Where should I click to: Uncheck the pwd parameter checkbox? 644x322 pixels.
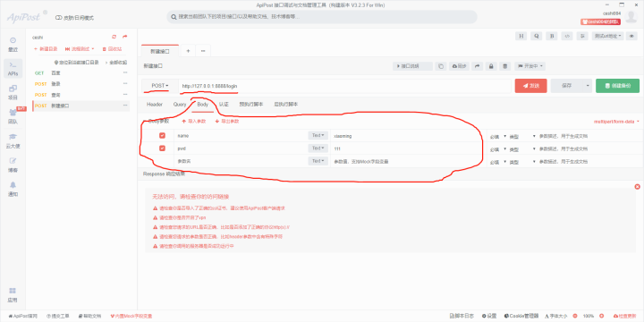[x=162, y=148]
